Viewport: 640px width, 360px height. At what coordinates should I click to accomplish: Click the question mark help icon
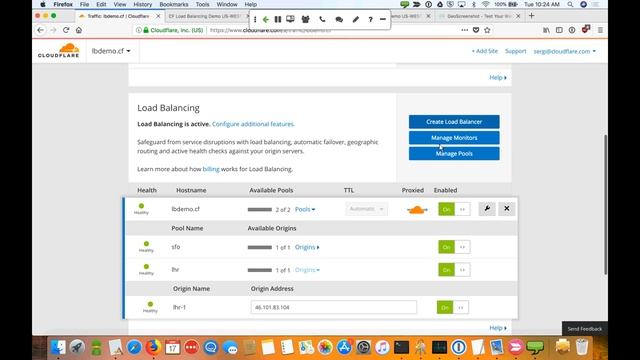tap(370, 19)
